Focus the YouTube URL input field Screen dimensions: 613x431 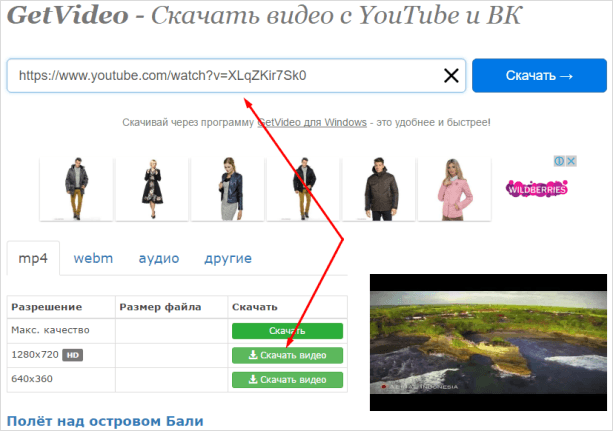pyautogui.click(x=236, y=75)
